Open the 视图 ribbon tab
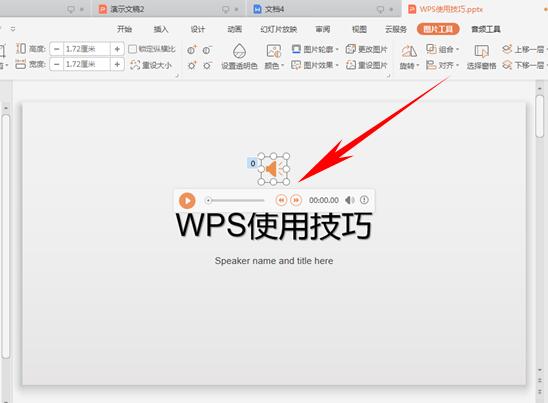548x403 pixels. click(x=359, y=29)
